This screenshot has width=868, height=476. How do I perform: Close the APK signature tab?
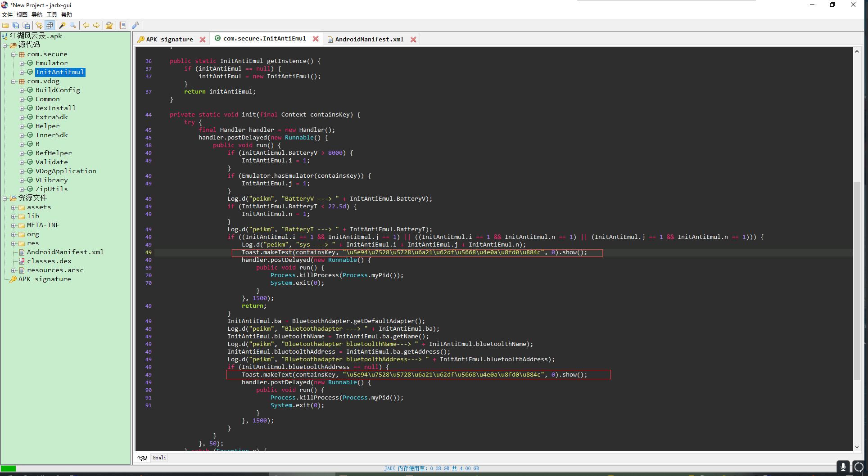point(203,40)
